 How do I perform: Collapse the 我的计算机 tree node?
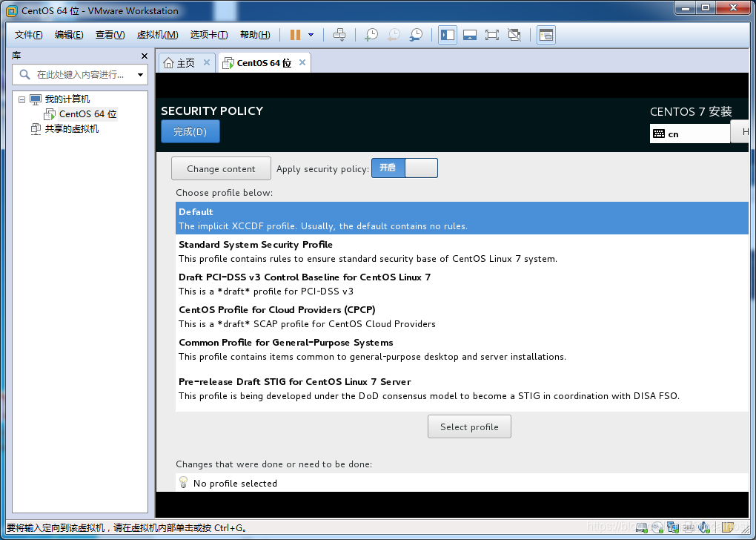tap(21, 99)
